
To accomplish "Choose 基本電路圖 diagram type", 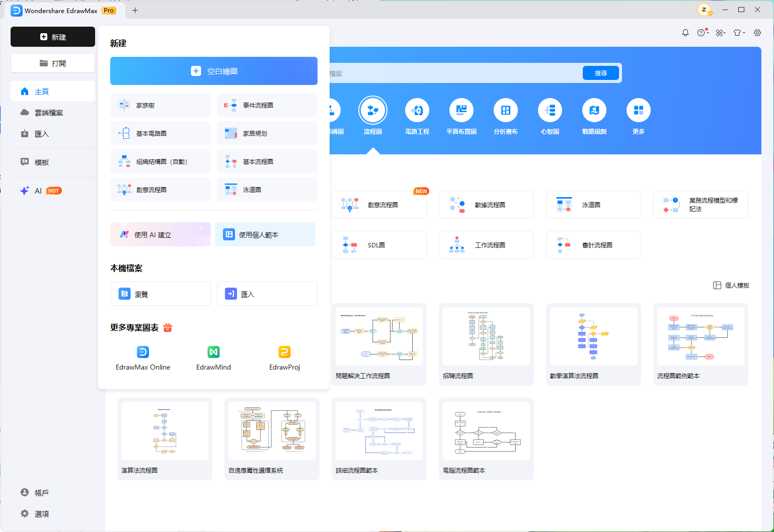I will point(161,133).
